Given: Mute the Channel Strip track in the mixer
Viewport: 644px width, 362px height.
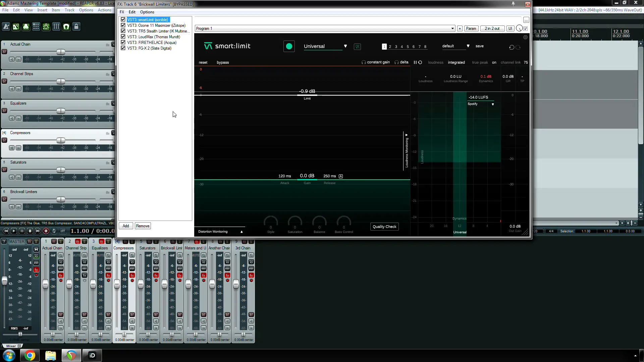Looking at the screenshot, I should (77, 242).
